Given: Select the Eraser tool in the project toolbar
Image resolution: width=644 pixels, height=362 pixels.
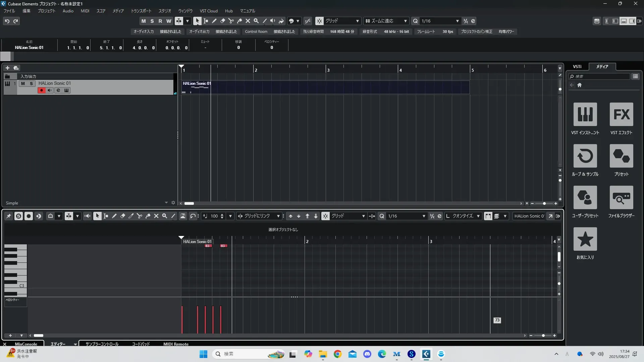Looking at the screenshot, I should (x=222, y=21).
